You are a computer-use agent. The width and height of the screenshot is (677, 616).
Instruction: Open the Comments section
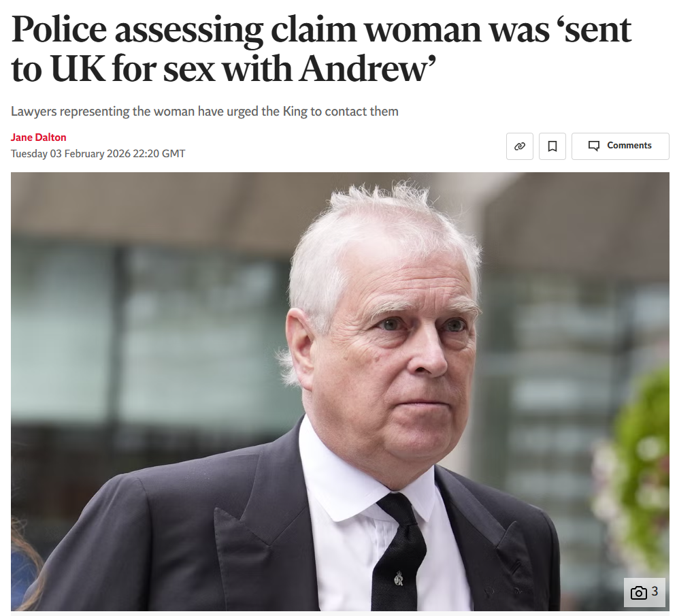coord(620,146)
